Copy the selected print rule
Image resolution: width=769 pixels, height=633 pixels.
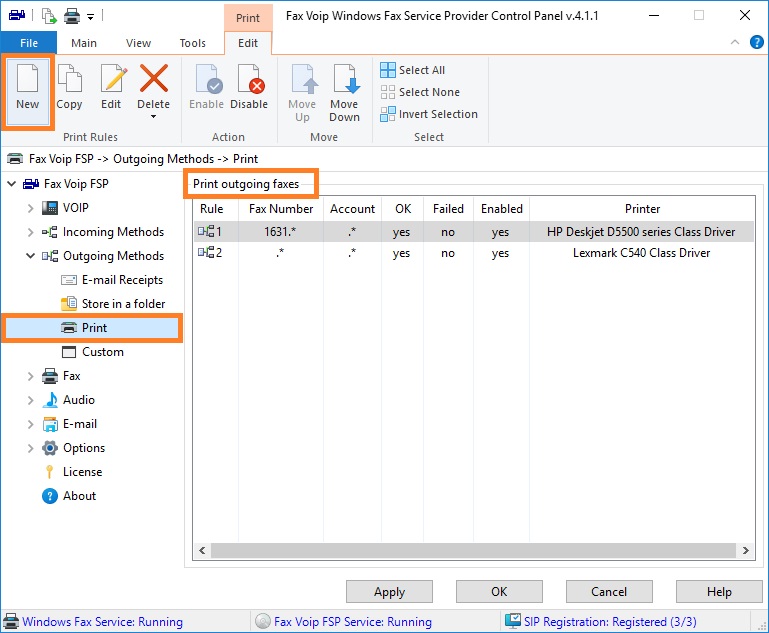pos(69,88)
